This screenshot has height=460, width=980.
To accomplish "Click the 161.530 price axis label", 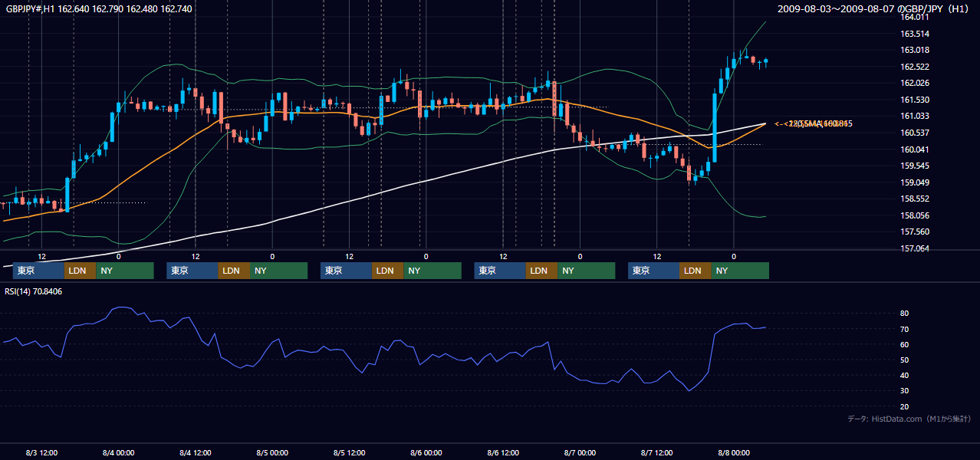I will [x=915, y=100].
